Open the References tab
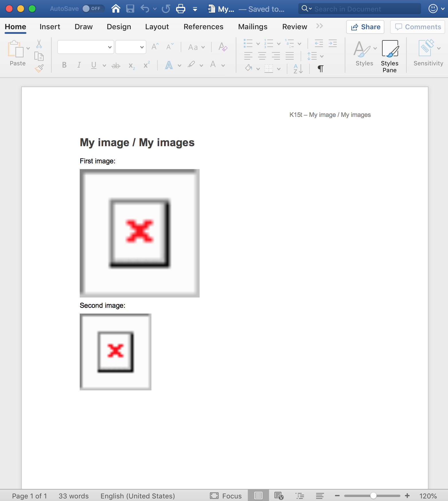This screenshot has height=501, width=448. (x=203, y=27)
